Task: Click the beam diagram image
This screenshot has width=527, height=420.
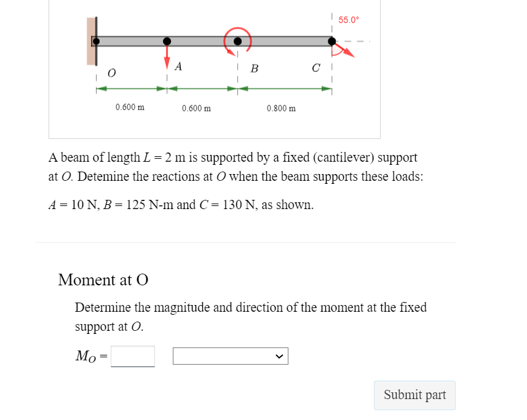Action: pos(214,68)
